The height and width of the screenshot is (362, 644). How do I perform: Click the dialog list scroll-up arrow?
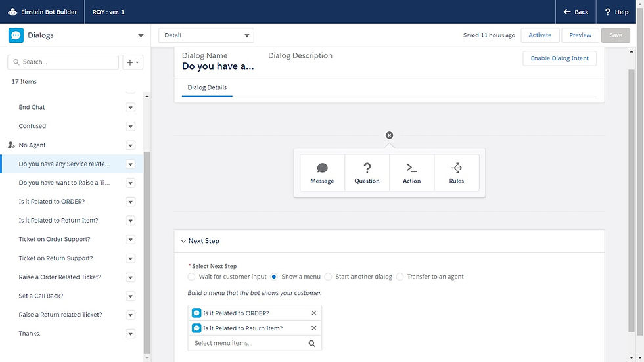[147, 96]
